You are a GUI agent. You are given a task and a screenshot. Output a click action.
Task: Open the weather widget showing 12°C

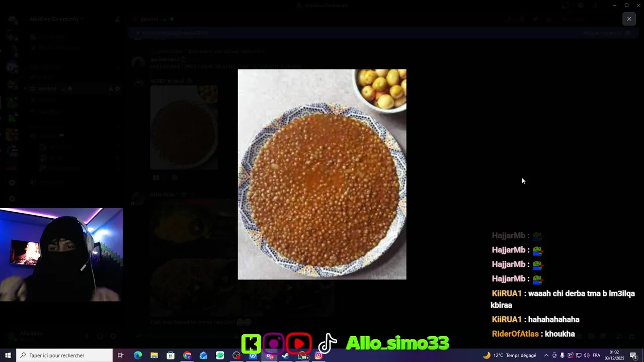pyautogui.click(x=509, y=355)
